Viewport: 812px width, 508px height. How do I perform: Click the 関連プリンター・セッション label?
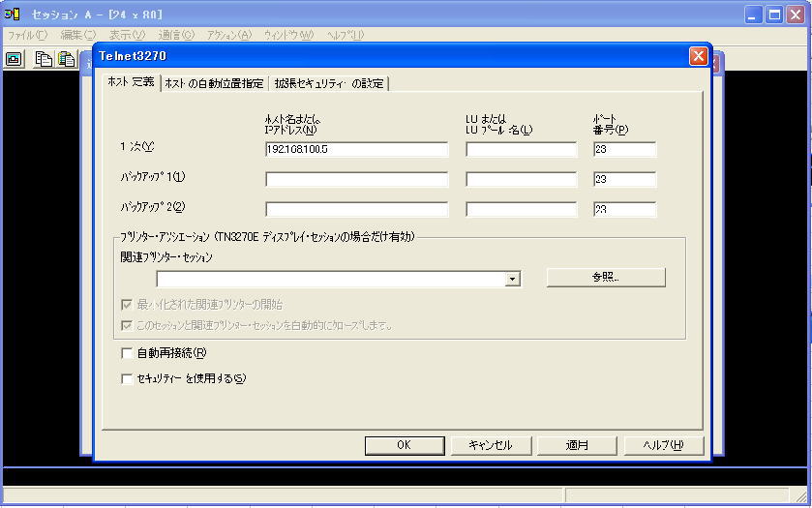166,257
